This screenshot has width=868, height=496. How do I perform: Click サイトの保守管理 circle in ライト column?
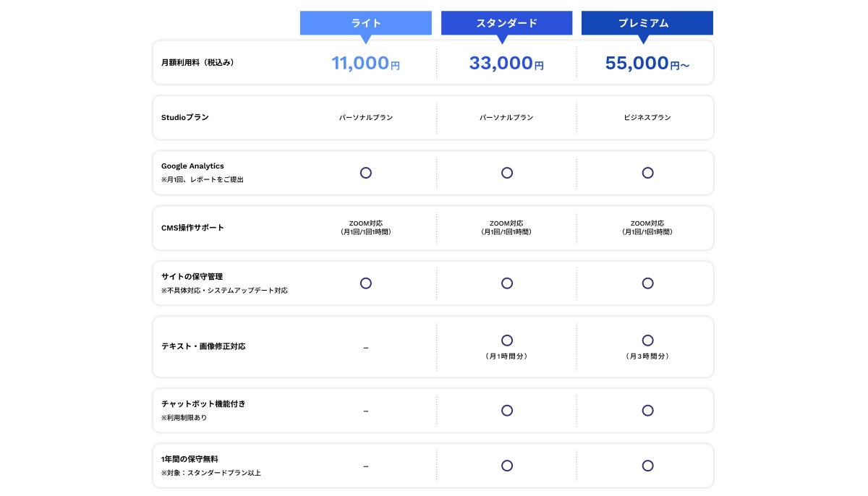point(366,283)
